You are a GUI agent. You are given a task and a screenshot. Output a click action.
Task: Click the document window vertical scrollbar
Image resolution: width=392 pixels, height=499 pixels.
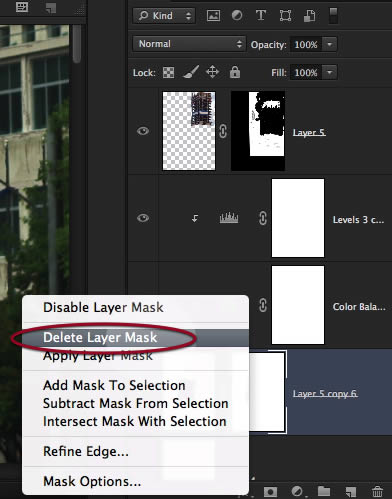[x=77, y=45]
